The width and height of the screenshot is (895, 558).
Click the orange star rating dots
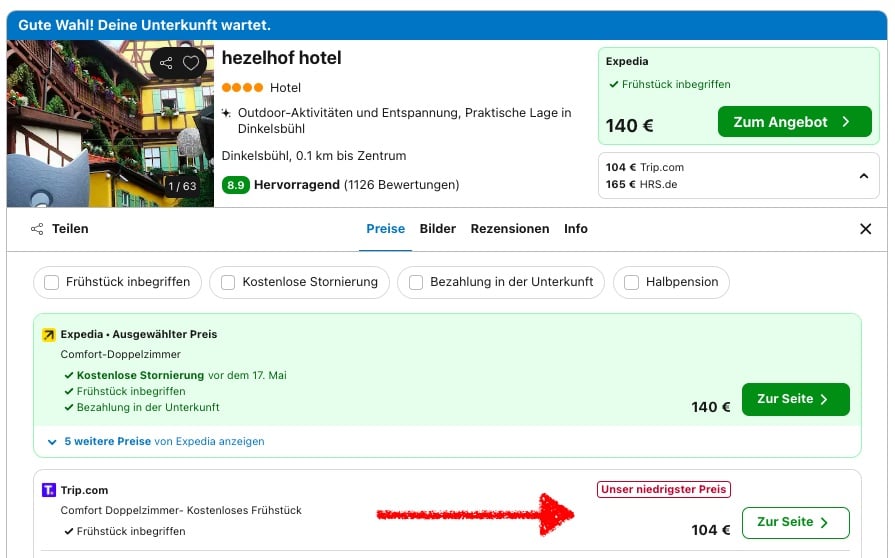point(242,87)
